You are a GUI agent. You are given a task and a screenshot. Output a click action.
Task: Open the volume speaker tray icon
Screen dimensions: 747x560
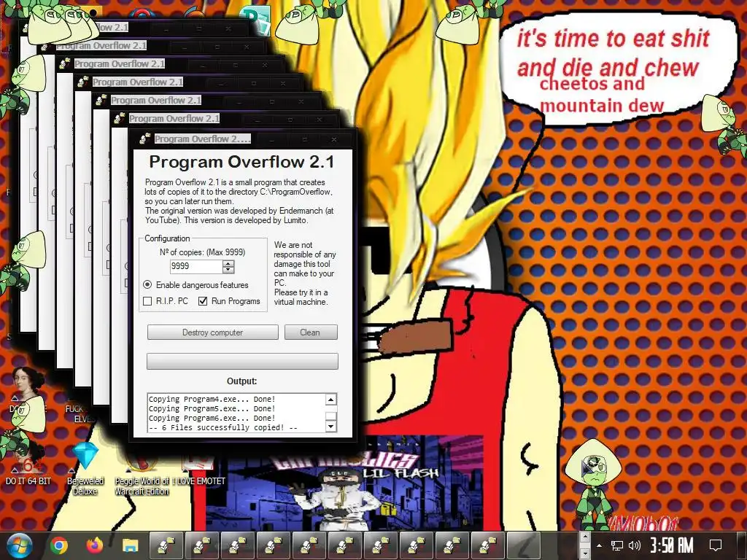click(635, 545)
